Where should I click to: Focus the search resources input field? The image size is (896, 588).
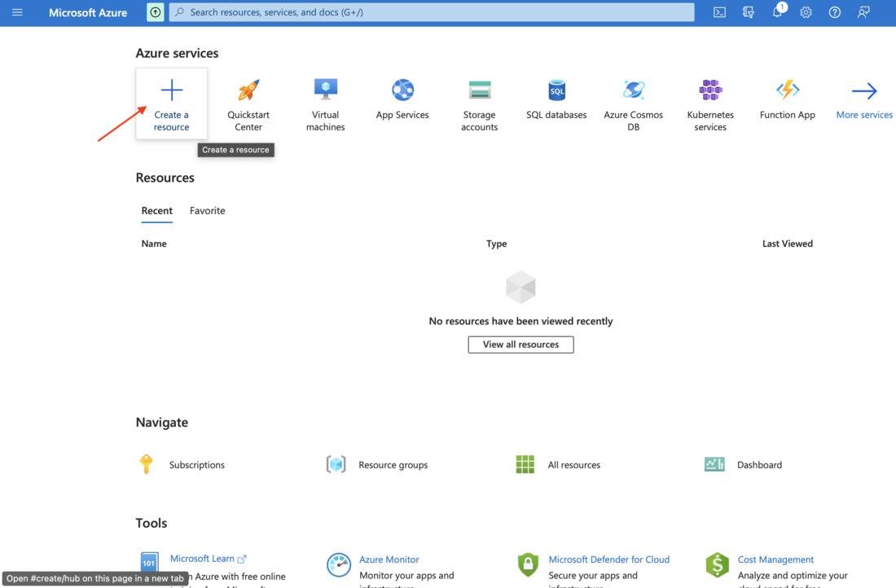(x=432, y=12)
